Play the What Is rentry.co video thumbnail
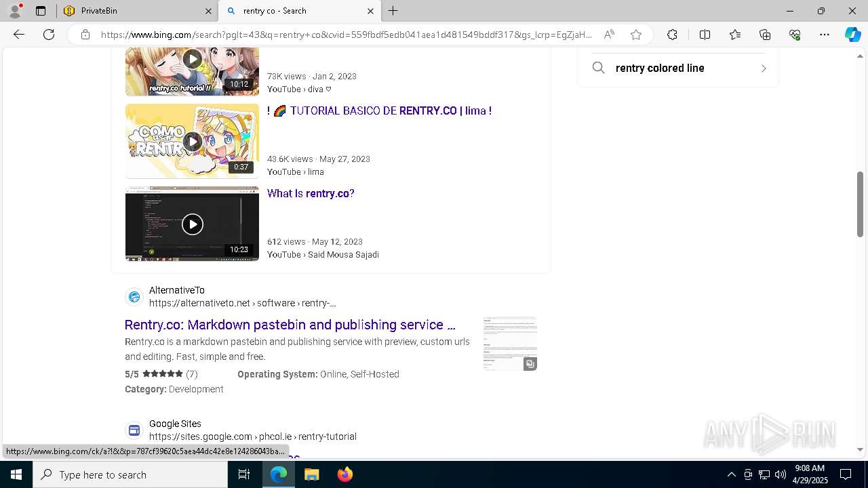 192,224
